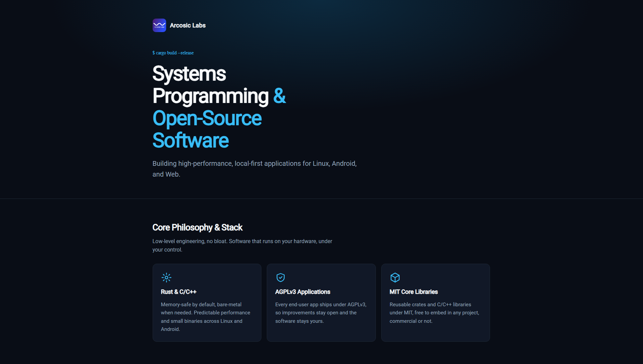Image resolution: width=643 pixels, height=364 pixels.
Task: Click the sun-gear icon on Rust card
Action: (x=166, y=278)
